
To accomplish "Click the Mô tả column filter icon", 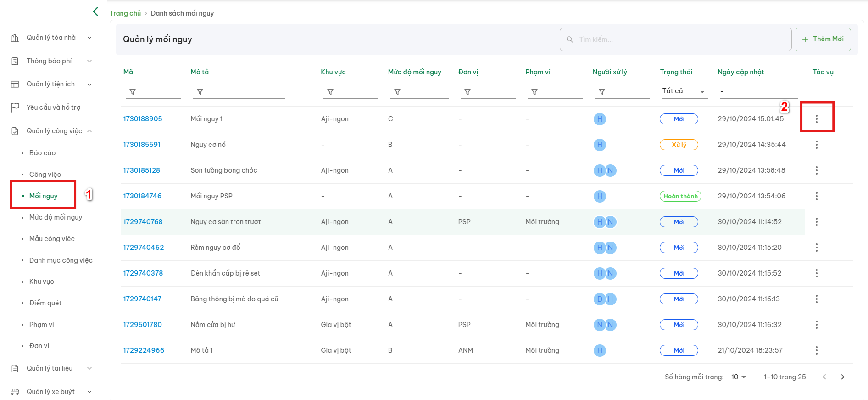I will tap(200, 92).
